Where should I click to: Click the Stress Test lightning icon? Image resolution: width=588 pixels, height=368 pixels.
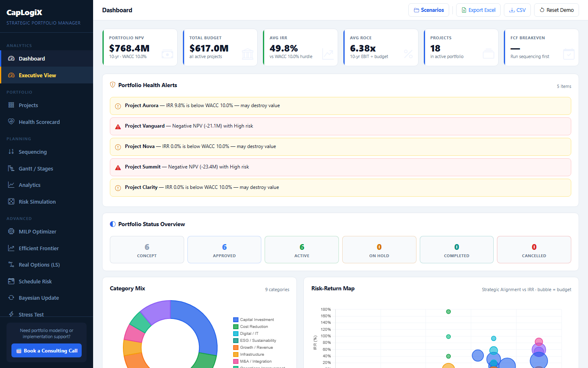tap(11, 314)
